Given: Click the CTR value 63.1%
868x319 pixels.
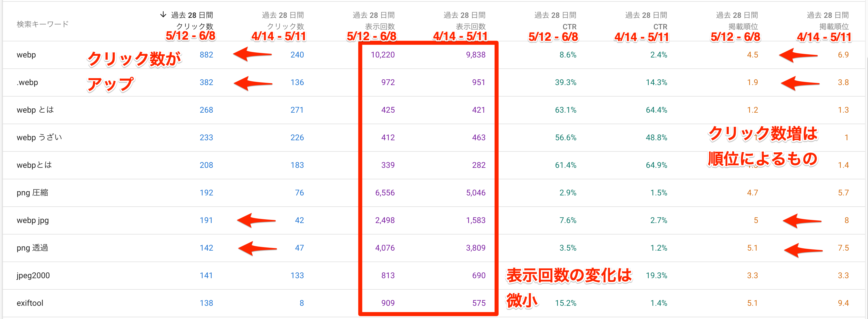Looking at the screenshot, I should click(x=565, y=110).
